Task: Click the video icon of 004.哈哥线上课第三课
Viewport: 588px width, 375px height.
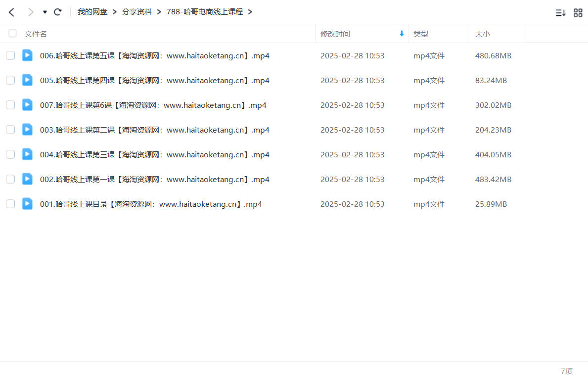Action: (x=27, y=154)
